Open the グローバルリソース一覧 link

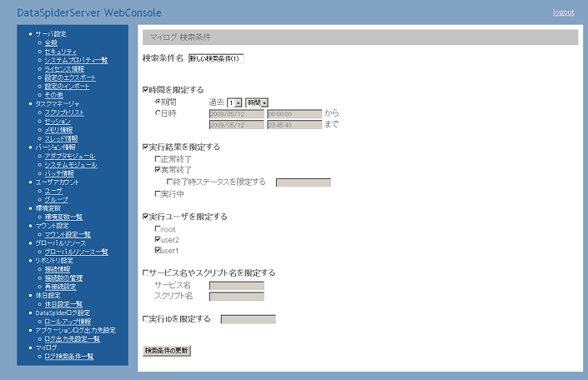[77, 252]
